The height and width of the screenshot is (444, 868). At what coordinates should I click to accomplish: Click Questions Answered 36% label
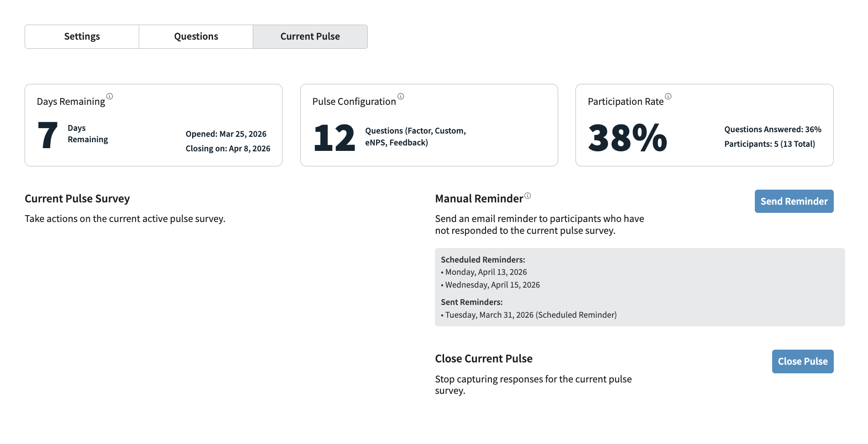pyautogui.click(x=773, y=129)
